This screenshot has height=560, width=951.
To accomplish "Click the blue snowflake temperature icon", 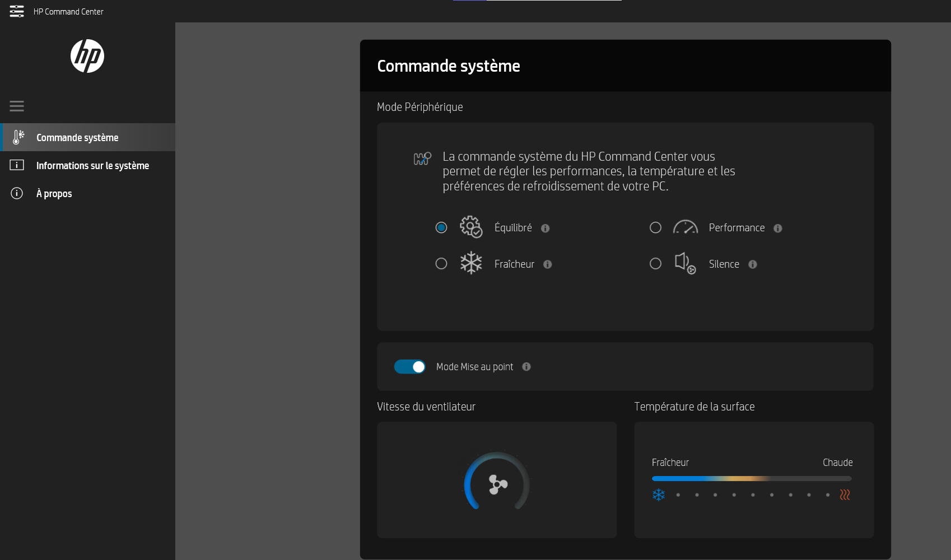I will (x=659, y=494).
